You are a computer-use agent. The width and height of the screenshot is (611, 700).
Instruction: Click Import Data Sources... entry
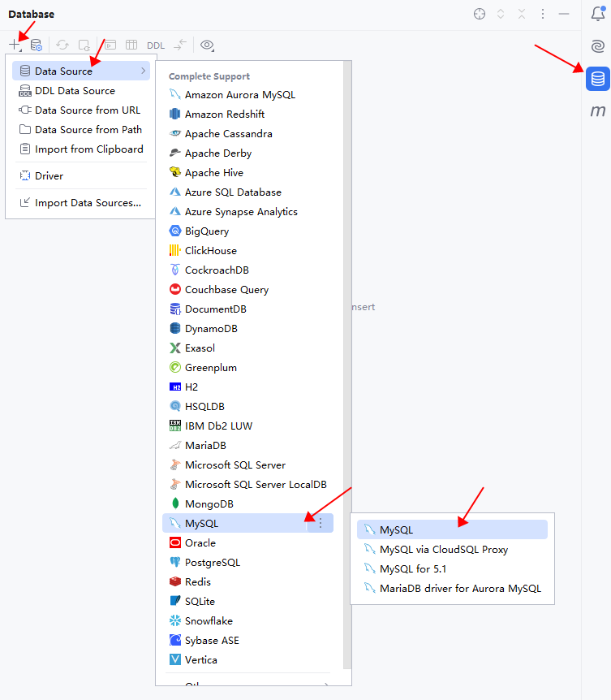point(88,203)
